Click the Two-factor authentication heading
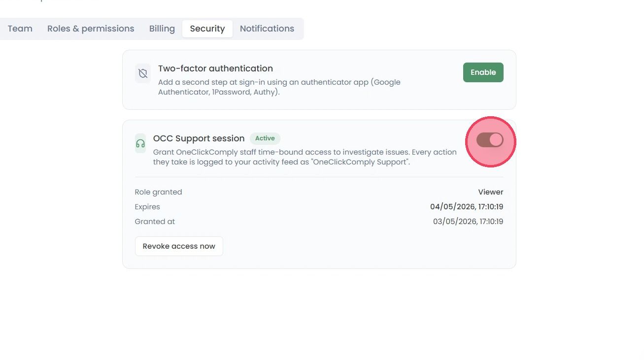 [x=215, y=68]
